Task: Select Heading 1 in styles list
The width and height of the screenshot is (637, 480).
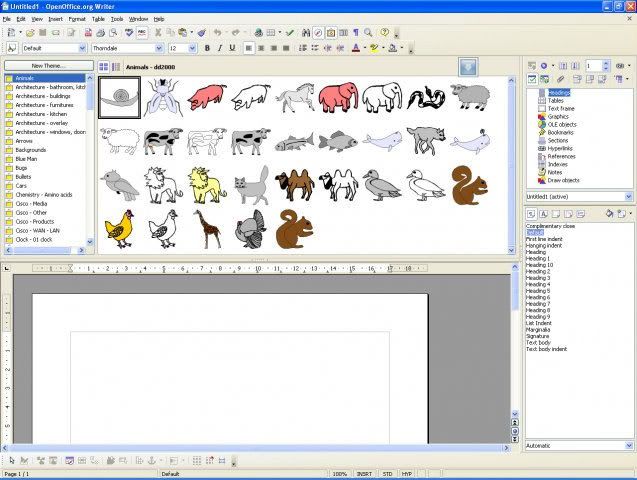Action: [x=538, y=258]
